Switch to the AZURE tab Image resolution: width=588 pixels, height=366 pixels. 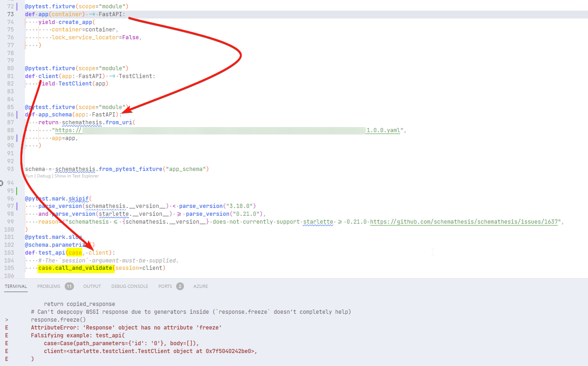[x=200, y=286]
